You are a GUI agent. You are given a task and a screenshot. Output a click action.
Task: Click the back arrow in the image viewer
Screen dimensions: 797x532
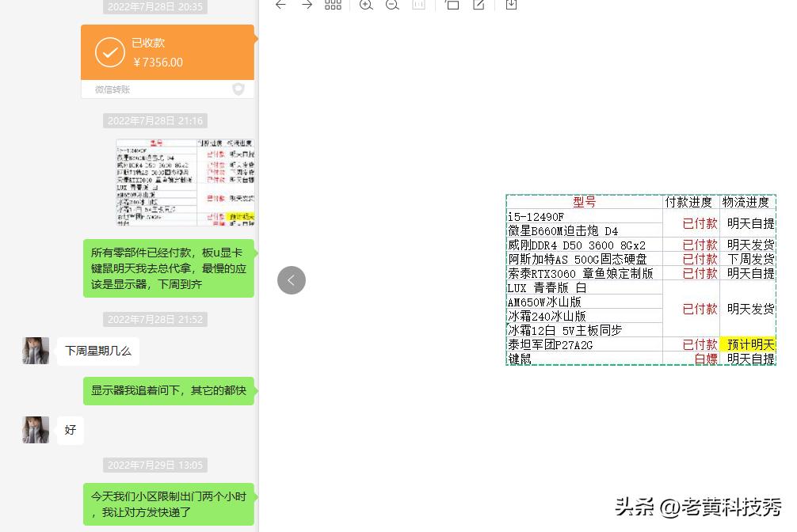[280, 6]
